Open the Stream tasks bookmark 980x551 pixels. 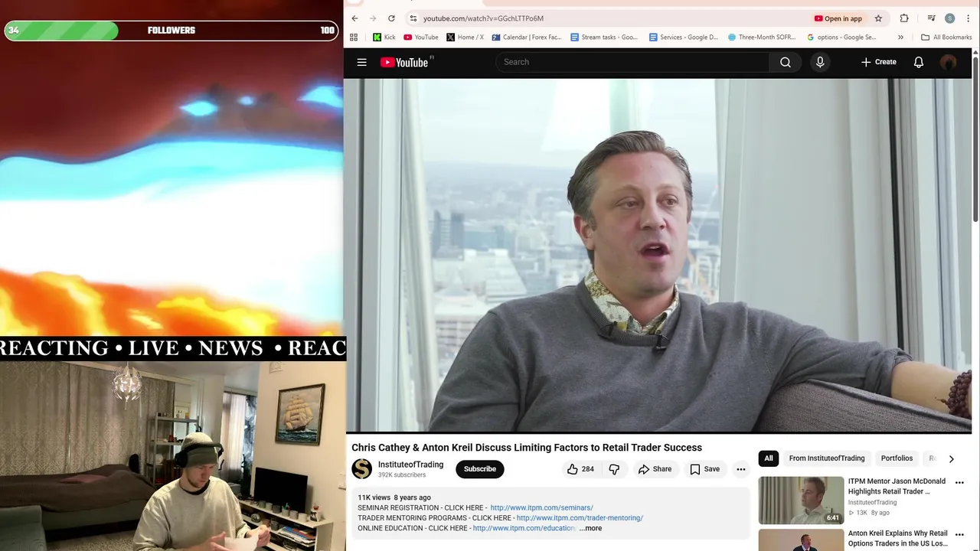tap(604, 37)
